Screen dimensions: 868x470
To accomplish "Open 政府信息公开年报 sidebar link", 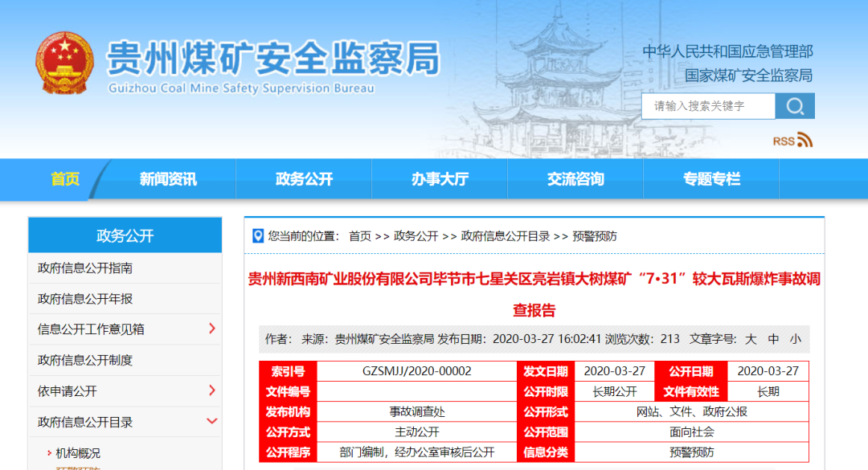I will tap(85, 299).
